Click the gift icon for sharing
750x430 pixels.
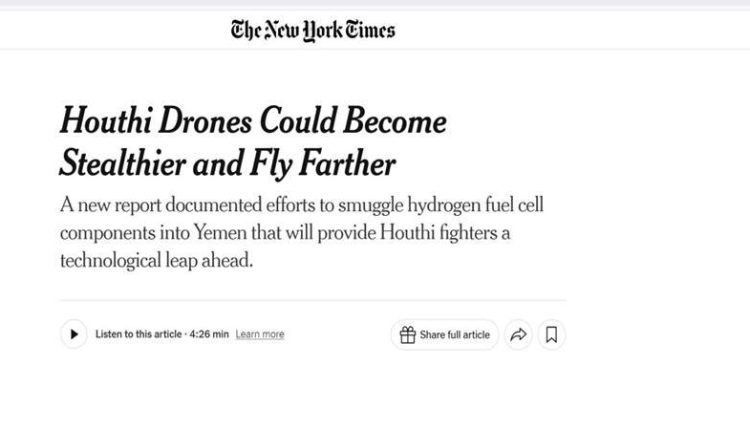tap(407, 335)
